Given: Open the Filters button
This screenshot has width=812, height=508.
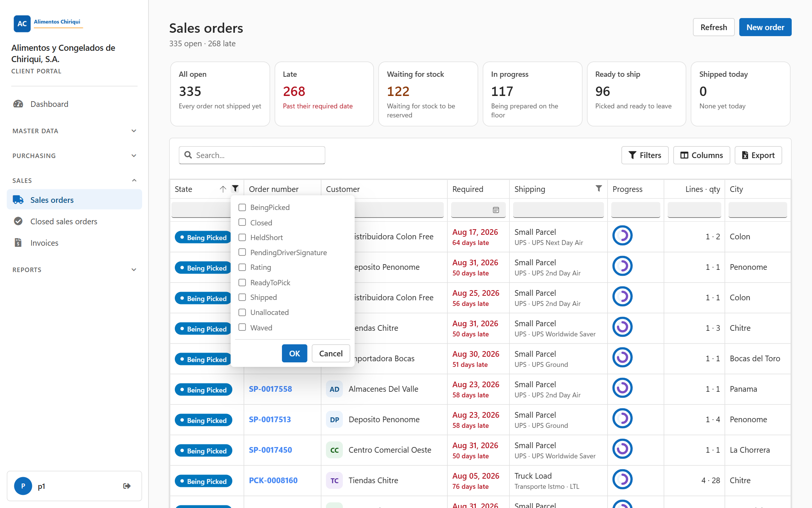Looking at the screenshot, I should pos(645,155).
